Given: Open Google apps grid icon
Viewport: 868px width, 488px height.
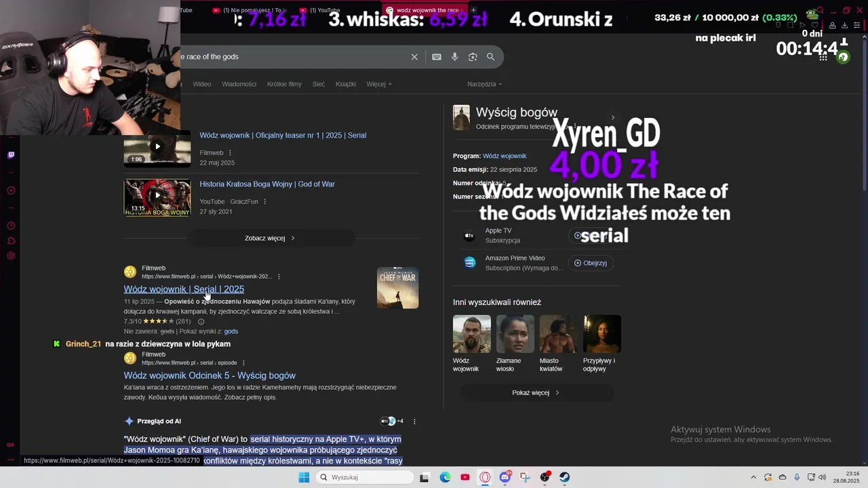Looking at the screenshot, I should (823, 57).
